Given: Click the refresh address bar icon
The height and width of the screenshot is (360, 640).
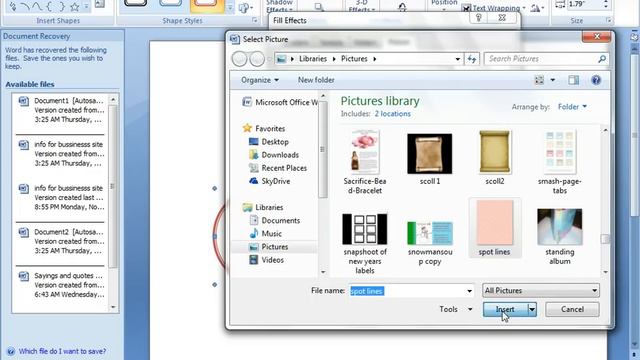Looking at the screenshot, I should [472, 59].
